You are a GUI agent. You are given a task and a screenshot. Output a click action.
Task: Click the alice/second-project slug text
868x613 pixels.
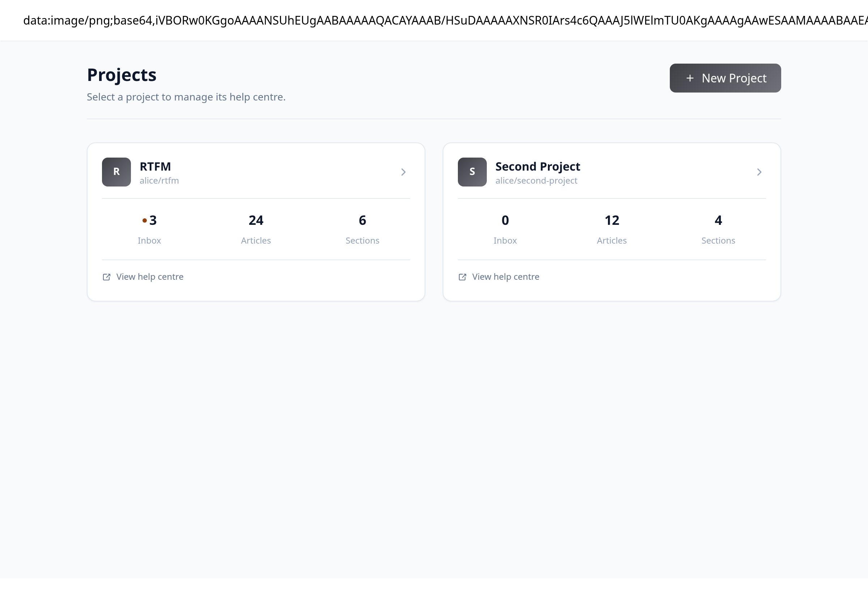(536, 180)
